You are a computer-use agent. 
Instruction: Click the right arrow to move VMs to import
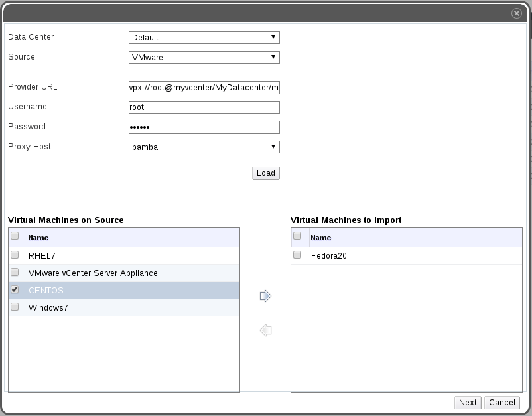point(265,296)
